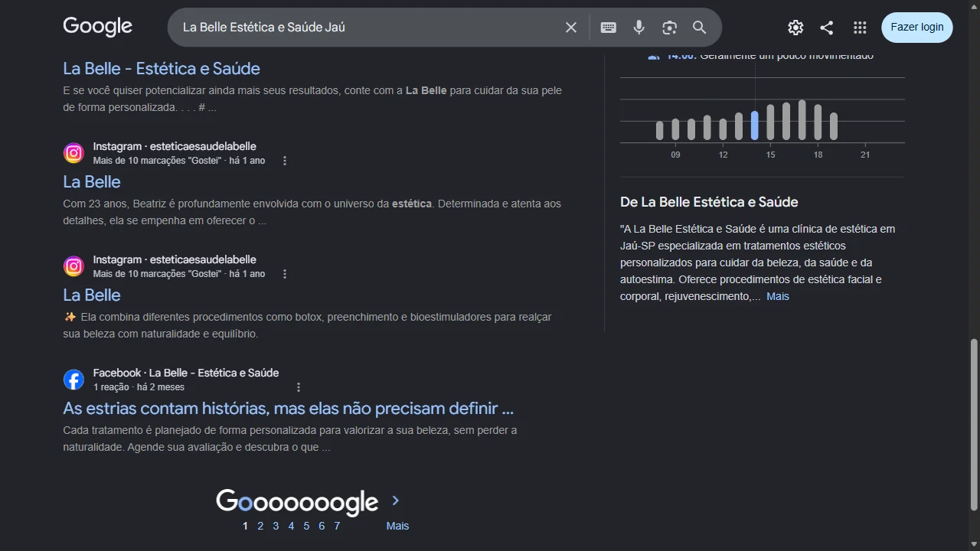This screenshot has width=980, height=551.
Task: Open the on-screen keyboard input tool
Action: [609, 28]
